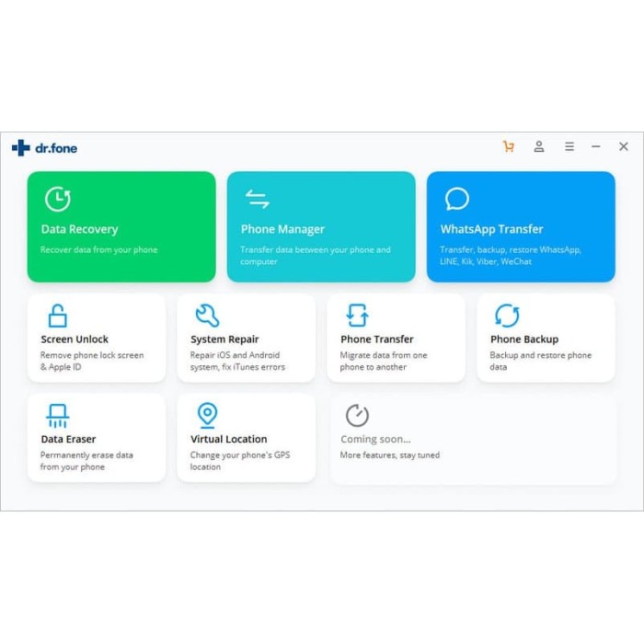
Task: Click the Data Eraser shredder icon
Action: [57, 416]
